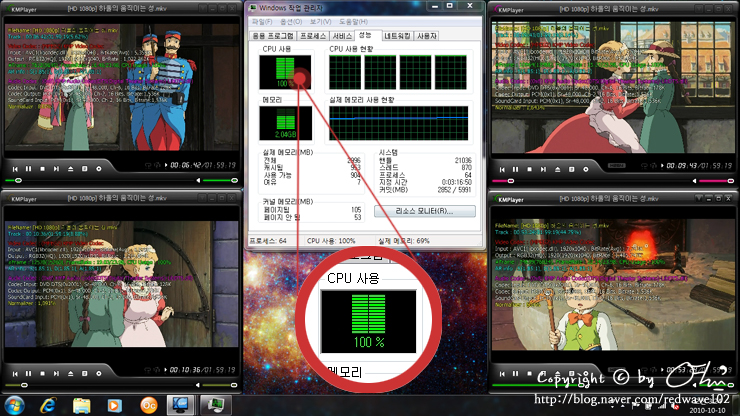740x416 pixels.
Task: Skip to next in player at 00:06:42
Action: (x=57, y=169)
